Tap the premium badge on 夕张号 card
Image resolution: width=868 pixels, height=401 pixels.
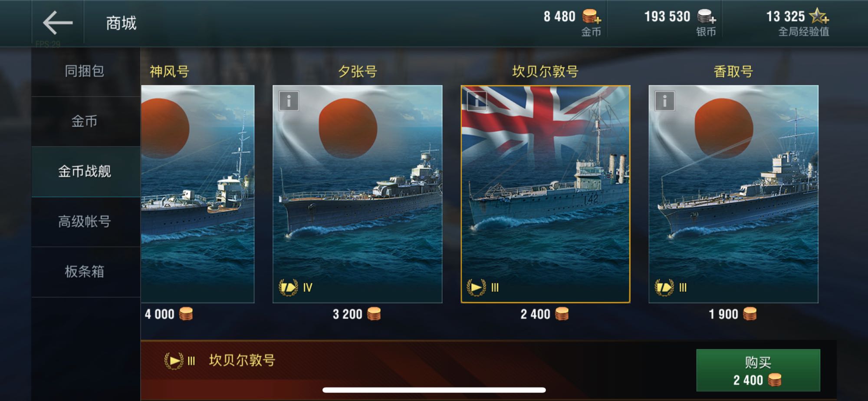(x=288, y=287)
